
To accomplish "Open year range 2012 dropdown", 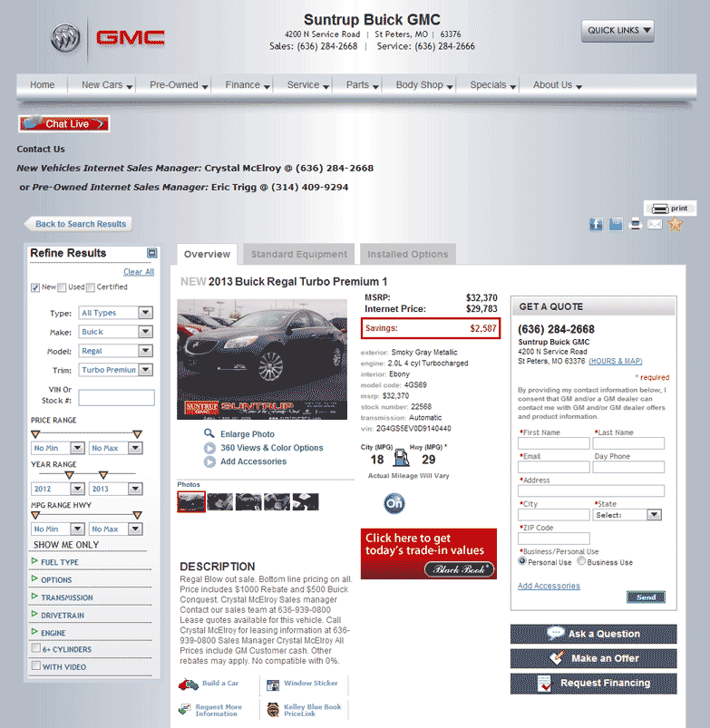I will (x=58, y=489).
